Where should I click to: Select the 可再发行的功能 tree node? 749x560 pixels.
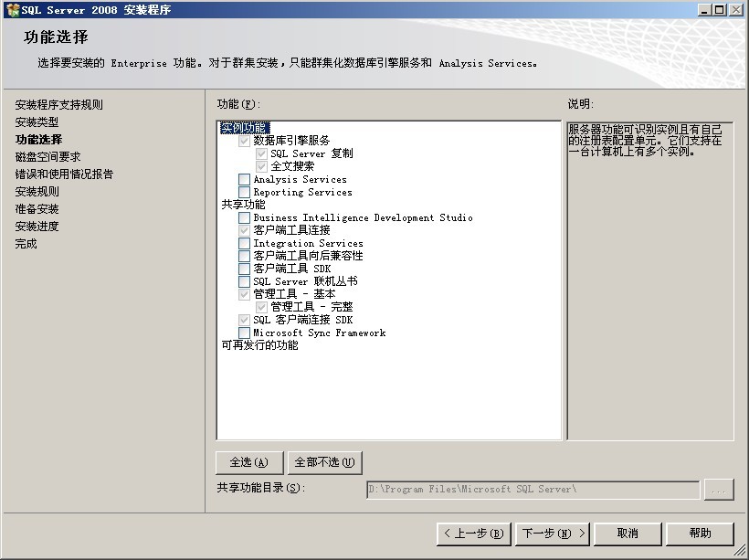(x=259, y=345)
